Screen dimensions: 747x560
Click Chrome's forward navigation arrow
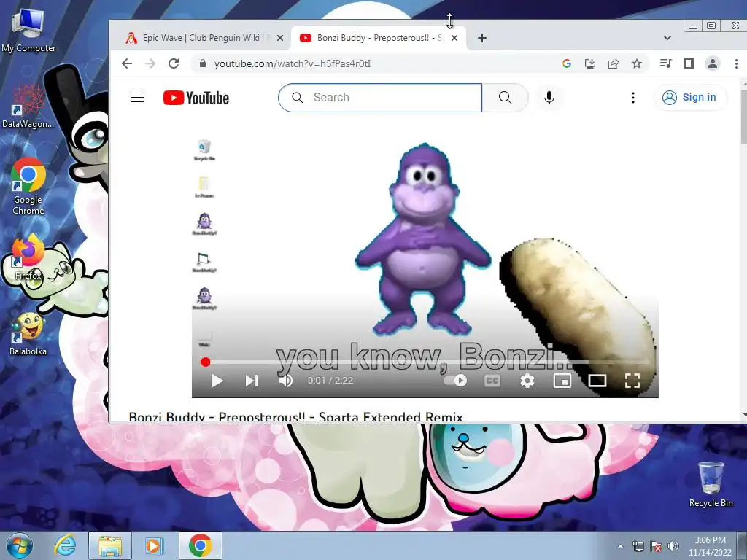click(150, 63)
